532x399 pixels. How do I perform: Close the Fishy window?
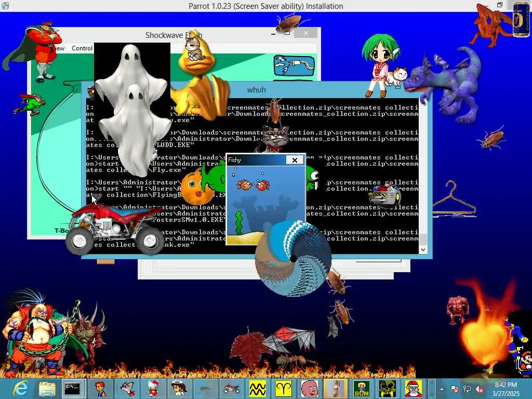[295, 160]
